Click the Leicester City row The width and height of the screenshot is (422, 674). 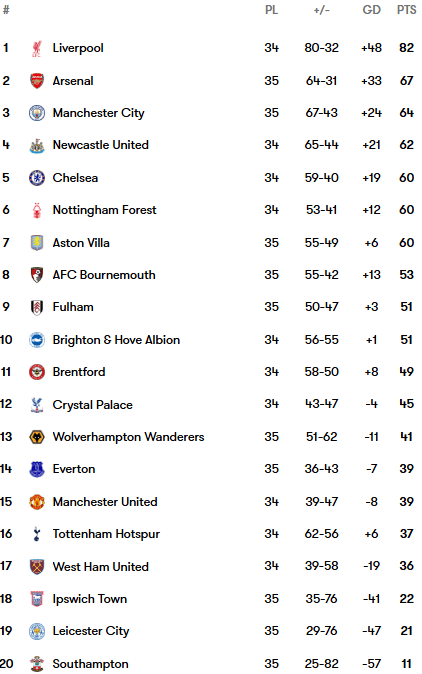coord(211,631)
